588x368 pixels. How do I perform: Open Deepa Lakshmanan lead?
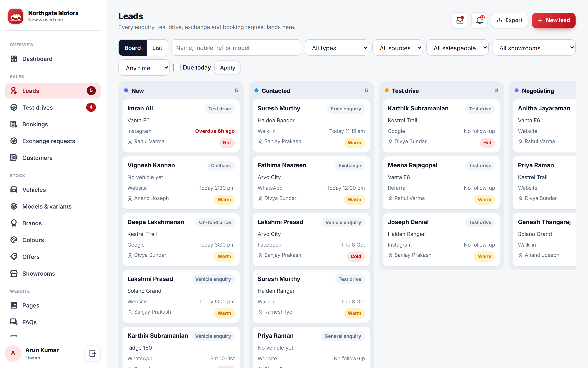click(181, 239)
